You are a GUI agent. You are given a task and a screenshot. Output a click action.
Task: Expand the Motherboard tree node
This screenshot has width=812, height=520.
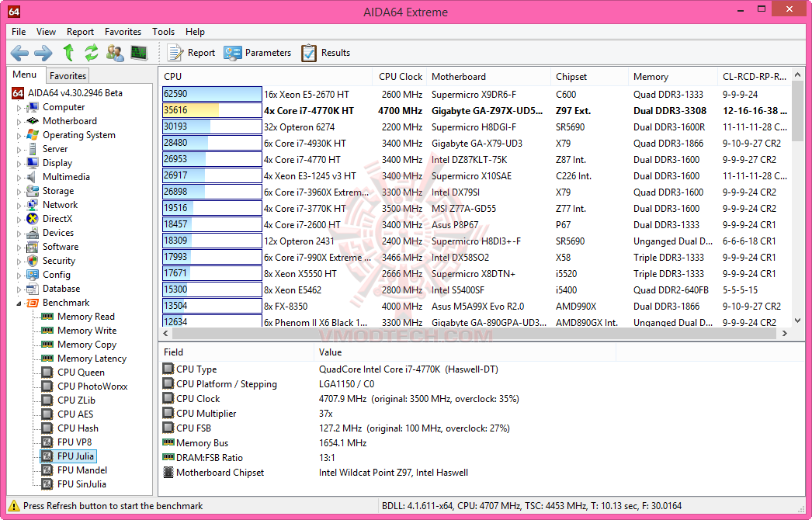[19, 122]
